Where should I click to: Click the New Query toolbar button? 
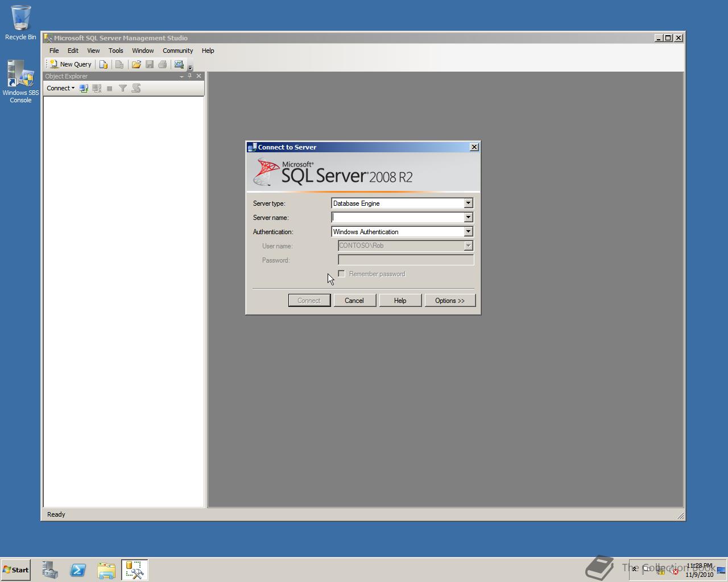(71, 64)
